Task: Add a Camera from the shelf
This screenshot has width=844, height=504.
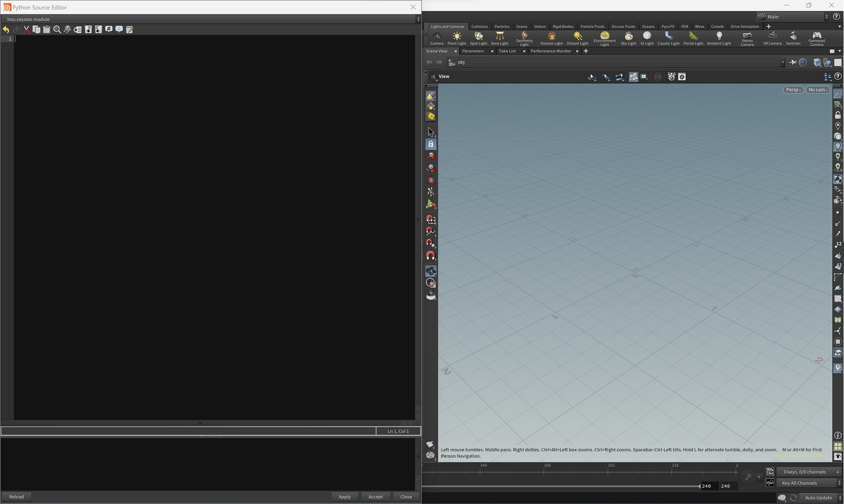Action: point(437,38)
